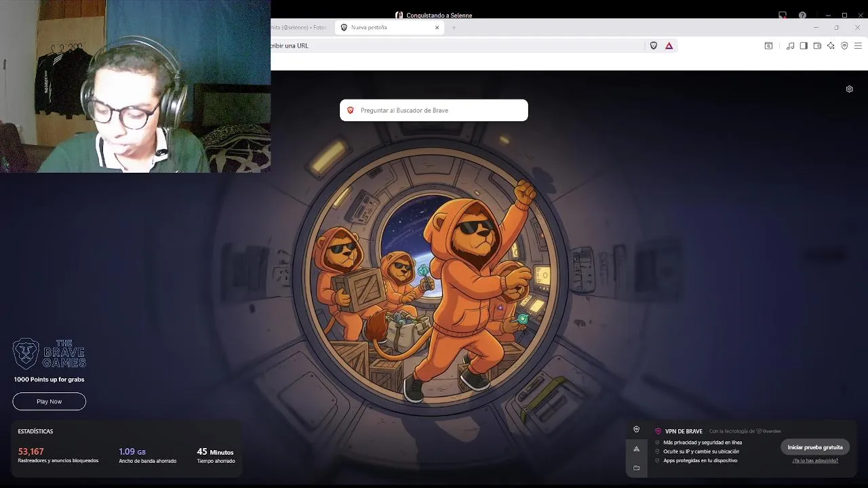This screenshot has height=488, width=868.
Task: Open the tab search icon in toolbar
Action: pos(768,45)
